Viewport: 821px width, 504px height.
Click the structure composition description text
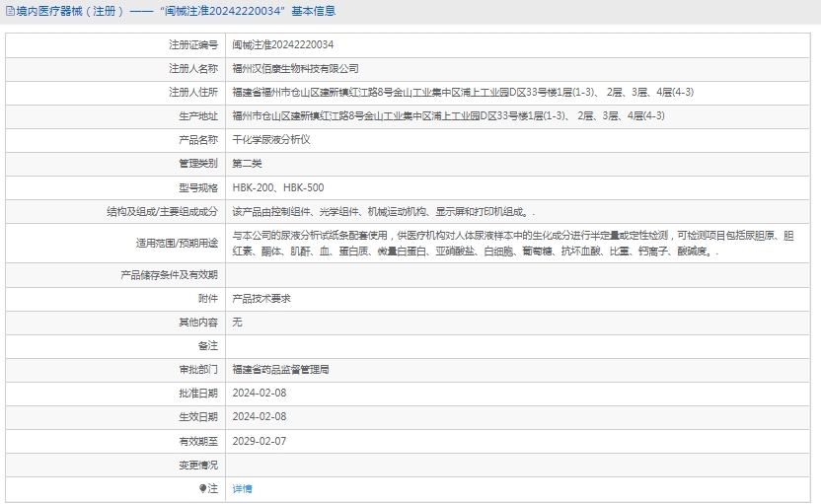tap(384, 211)
